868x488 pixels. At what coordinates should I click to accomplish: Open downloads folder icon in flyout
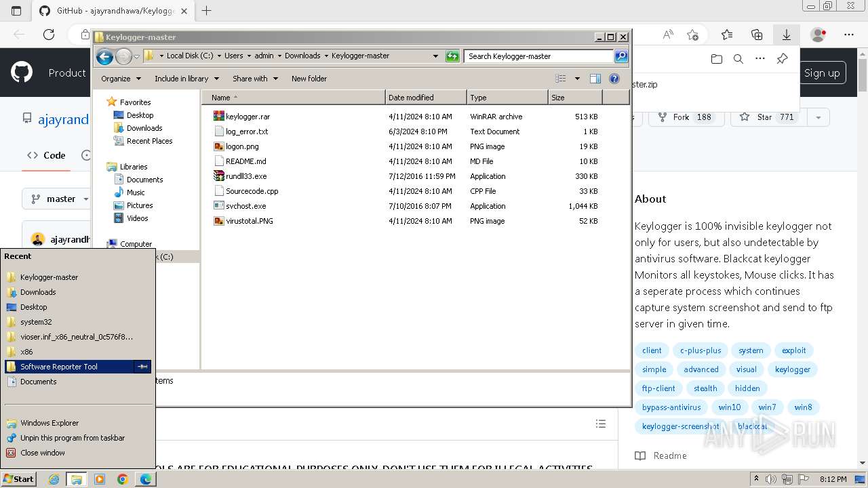coord(717,59)
